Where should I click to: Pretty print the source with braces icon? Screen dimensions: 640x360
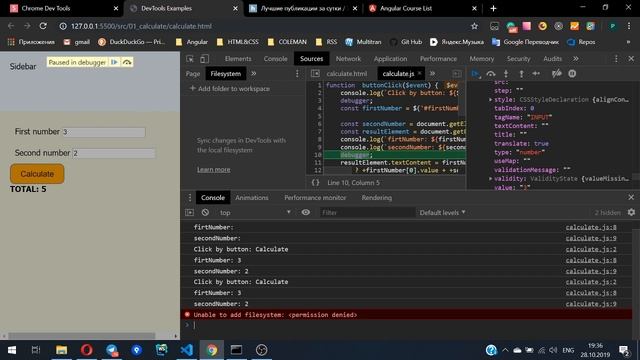click(315, 183)
